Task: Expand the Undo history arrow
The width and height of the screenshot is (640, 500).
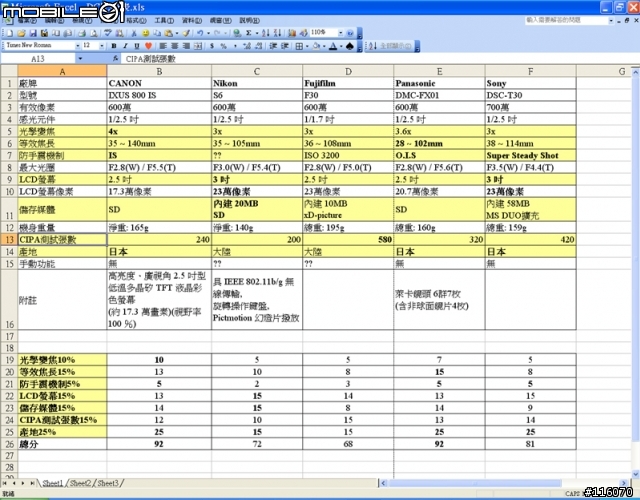Action: pyautogui.click(x=208, y=33)
